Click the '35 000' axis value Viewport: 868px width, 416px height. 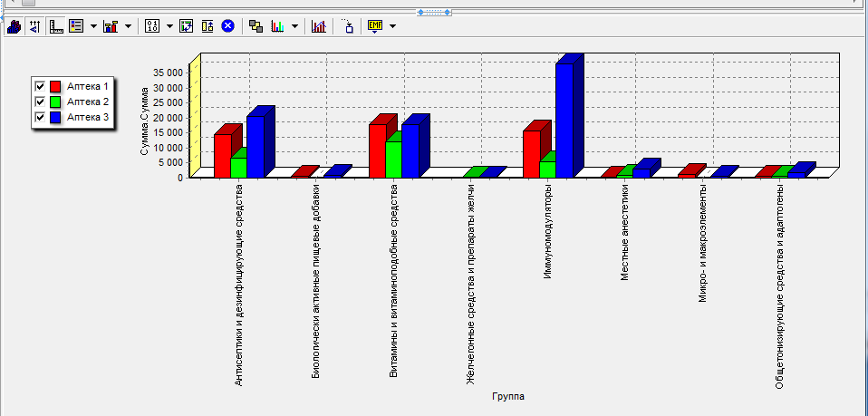(168, 73)
